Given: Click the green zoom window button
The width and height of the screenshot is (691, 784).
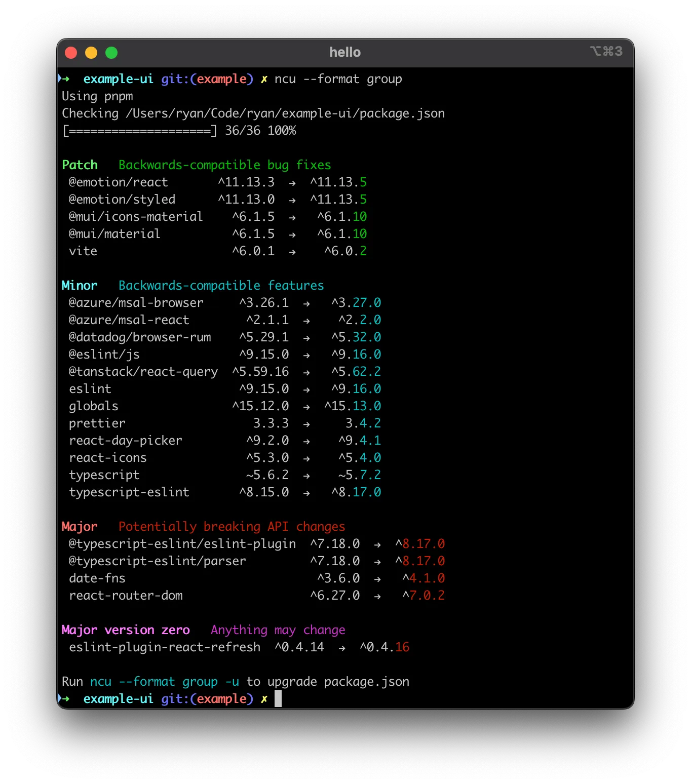Looking at the screenshot, I should click(x=111, y=53).
